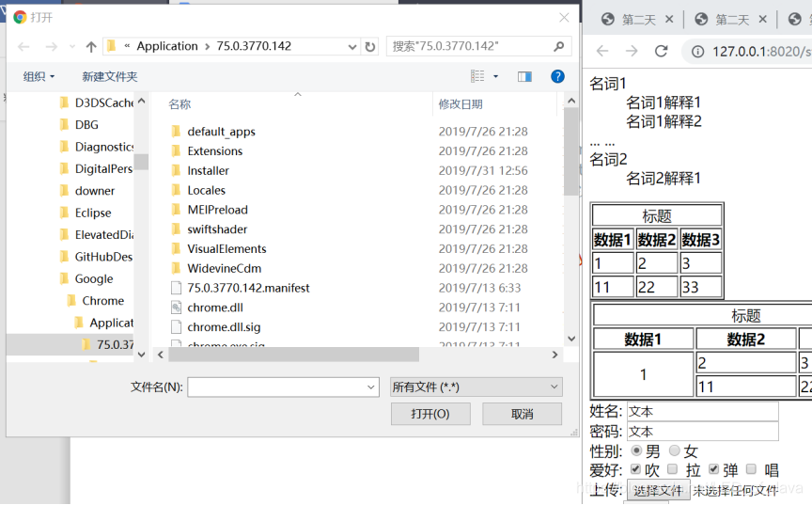Check the 唱 hobby checkbox
The image size is (812, 505).
[x=752, y=469]
